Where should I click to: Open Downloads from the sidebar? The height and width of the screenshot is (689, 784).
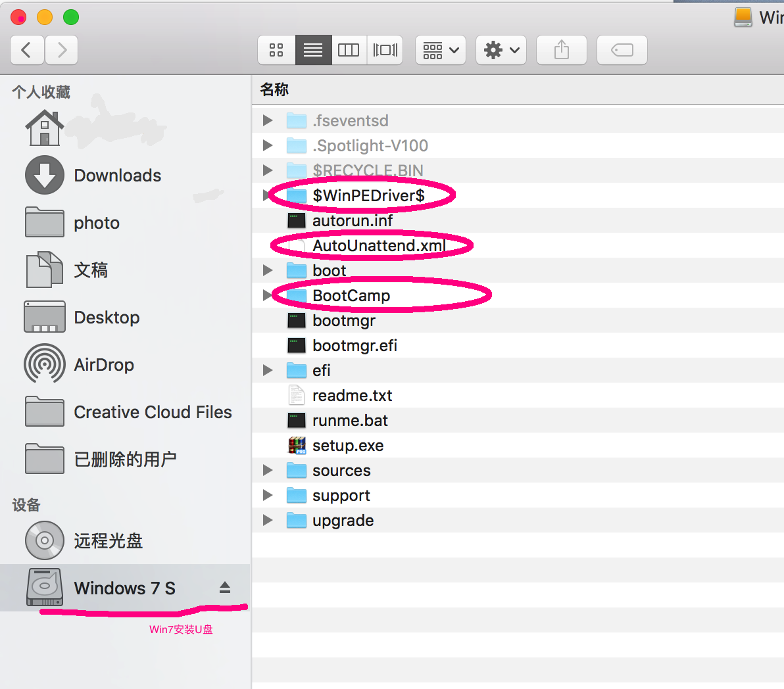coord(117,175)
